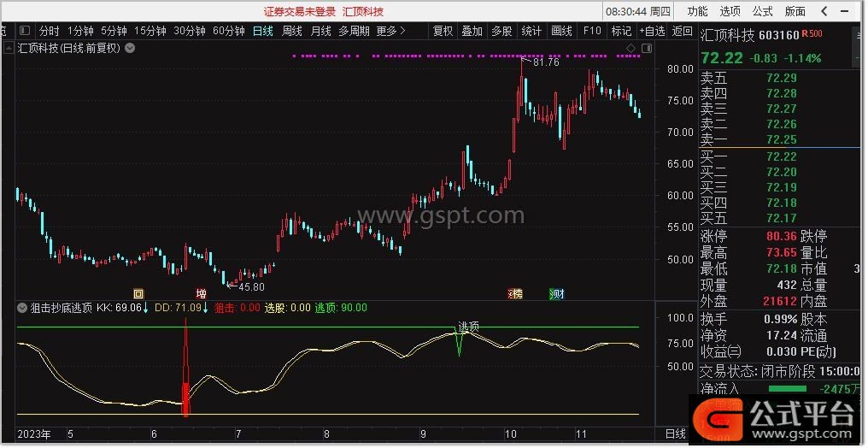Open the 多周期 multi-period view
This screenshot has width=868, height=448.
(x=354, y=31)
